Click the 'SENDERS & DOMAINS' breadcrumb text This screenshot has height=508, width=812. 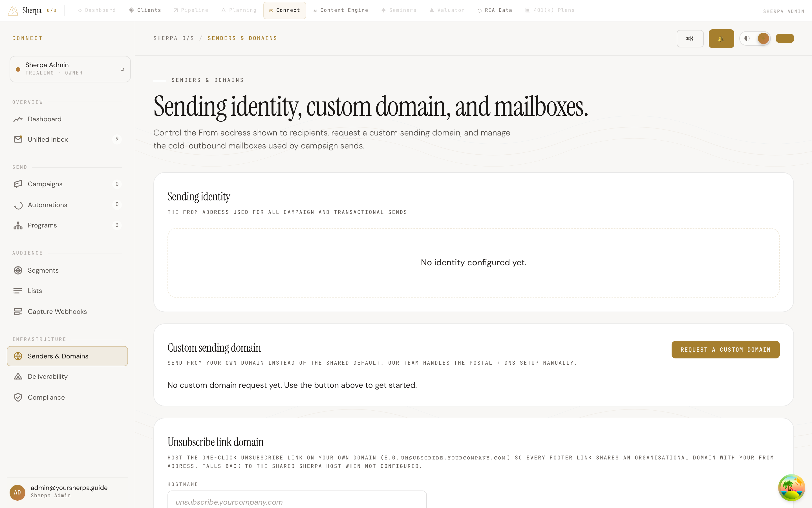242,38
